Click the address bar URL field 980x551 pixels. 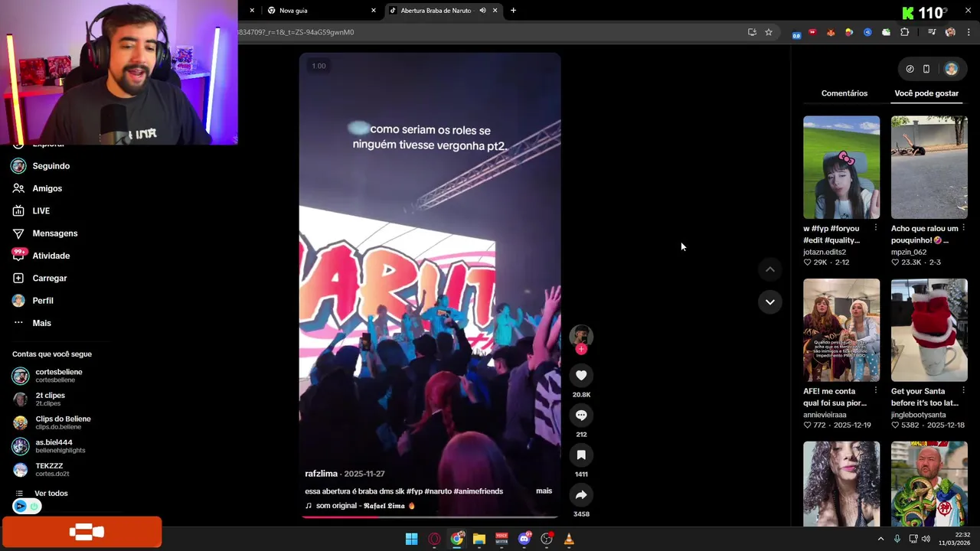coord(490,32)
